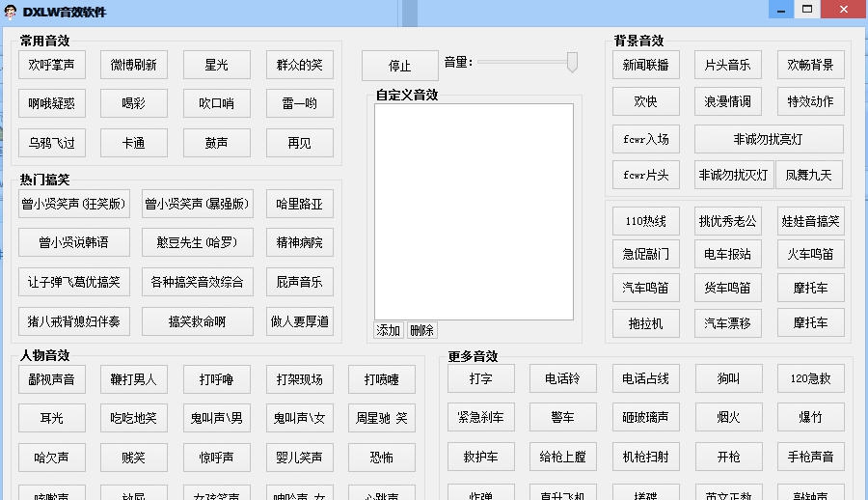Play the 挑优秀老公 sound
The height and width of the screenshot is (500, 868).
pos(727,221)
